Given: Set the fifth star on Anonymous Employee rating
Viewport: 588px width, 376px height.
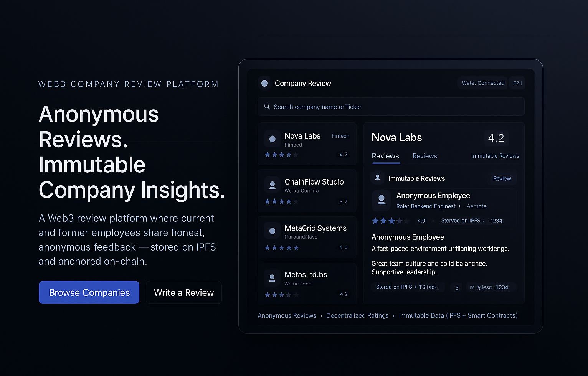Looking at the screenshot, I should [407, 221].
